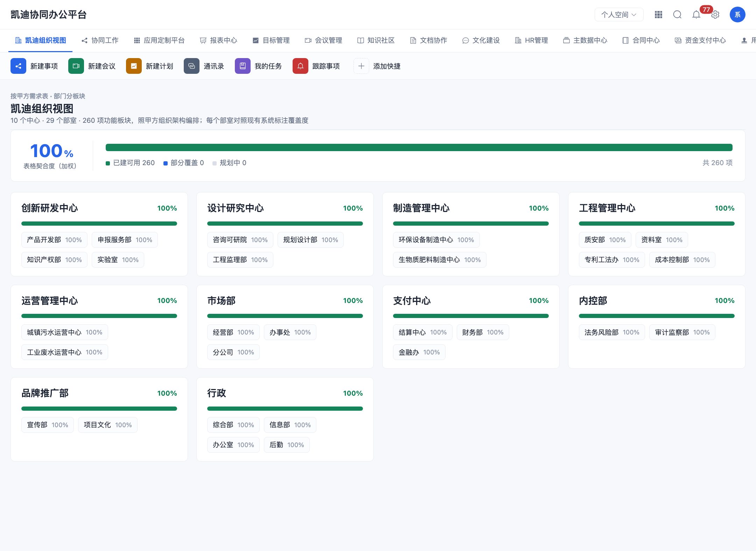
Task: Select the 法务风险部 chip
Action: [612, 332]
